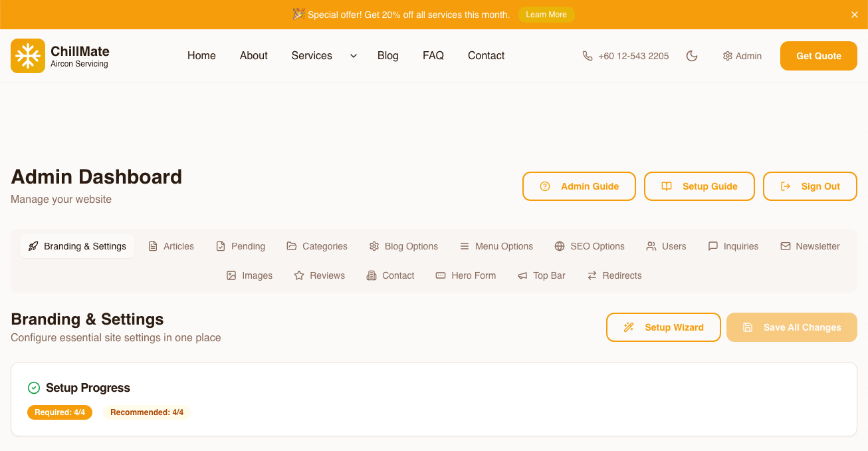Toggle dark mode with the moon icon

[692, 56]
